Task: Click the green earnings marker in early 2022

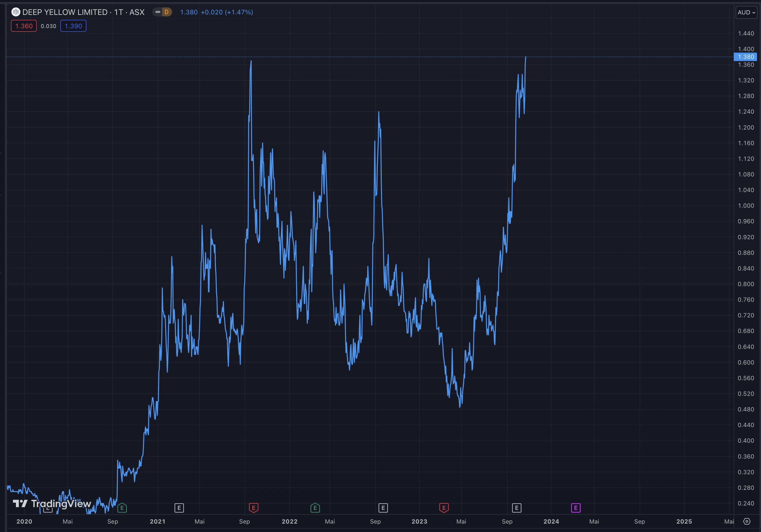Action: point(315,507)
